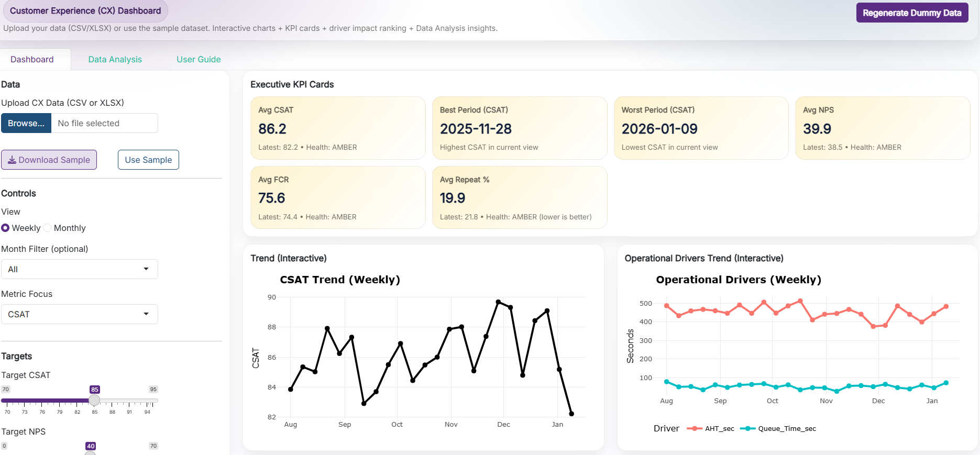Screen dimensions: 980x455
Task: Toggle AHT_sec series in chart legend
Action: click(x=710, y=428)
